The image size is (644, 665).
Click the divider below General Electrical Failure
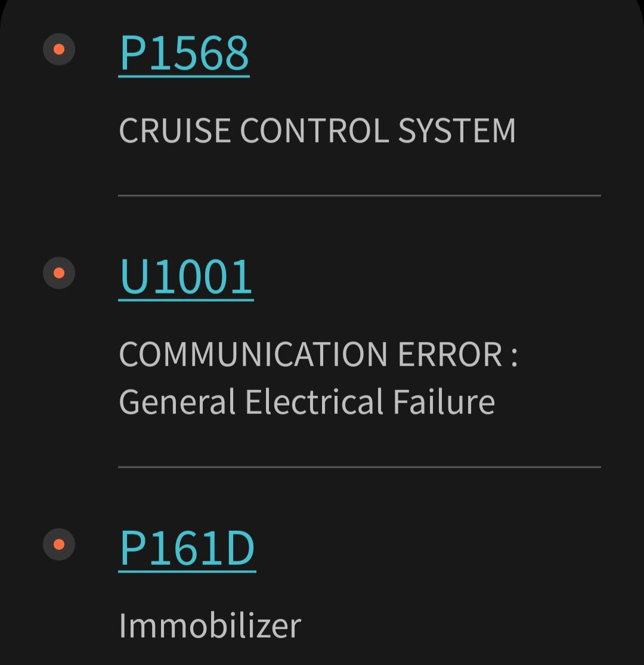(x=359, y=467)
